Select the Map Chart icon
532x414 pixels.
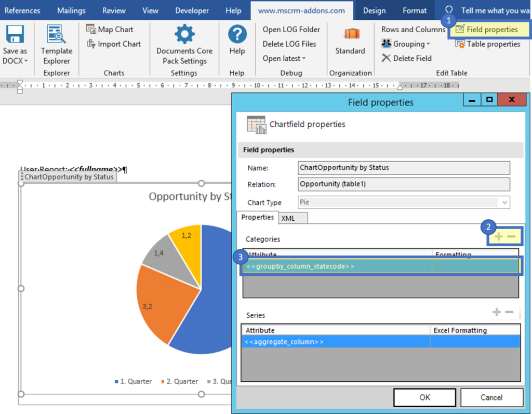pos(92,29)
